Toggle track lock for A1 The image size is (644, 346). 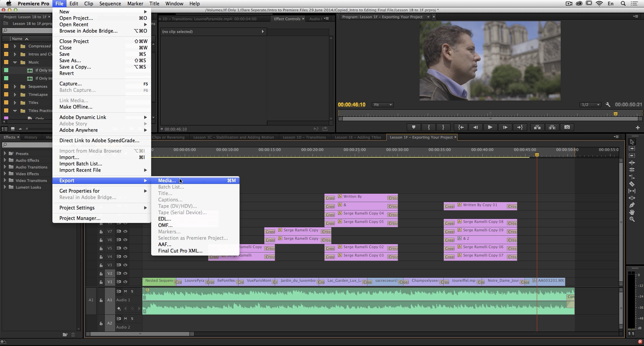click(x=101, y=300)
